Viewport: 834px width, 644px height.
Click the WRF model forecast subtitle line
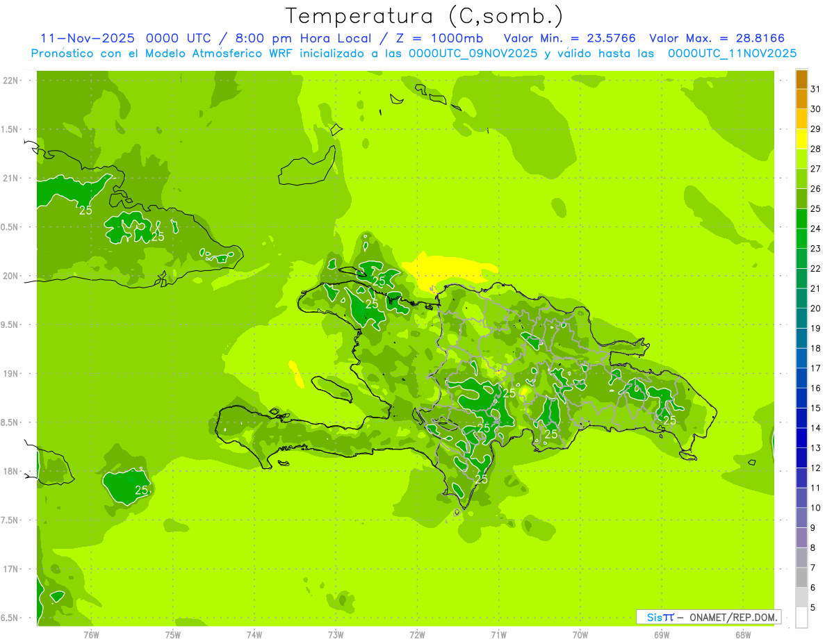click(414, 53)
